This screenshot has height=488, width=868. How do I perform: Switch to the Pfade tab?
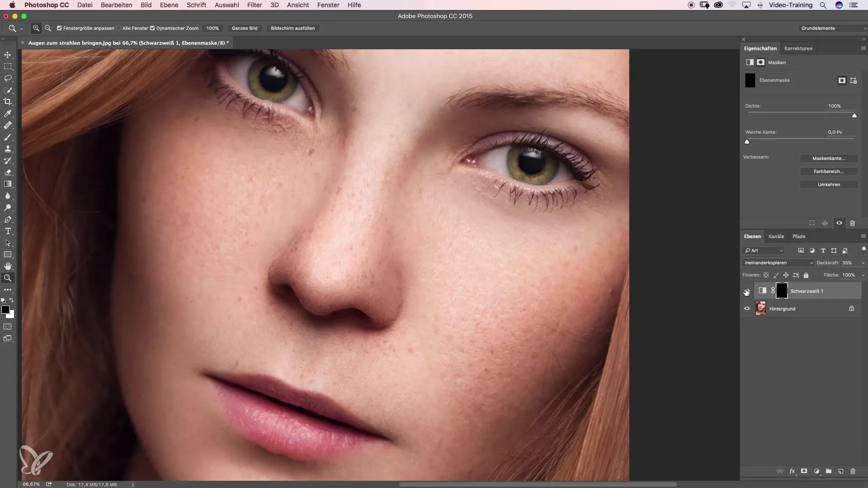pos(799,236)
